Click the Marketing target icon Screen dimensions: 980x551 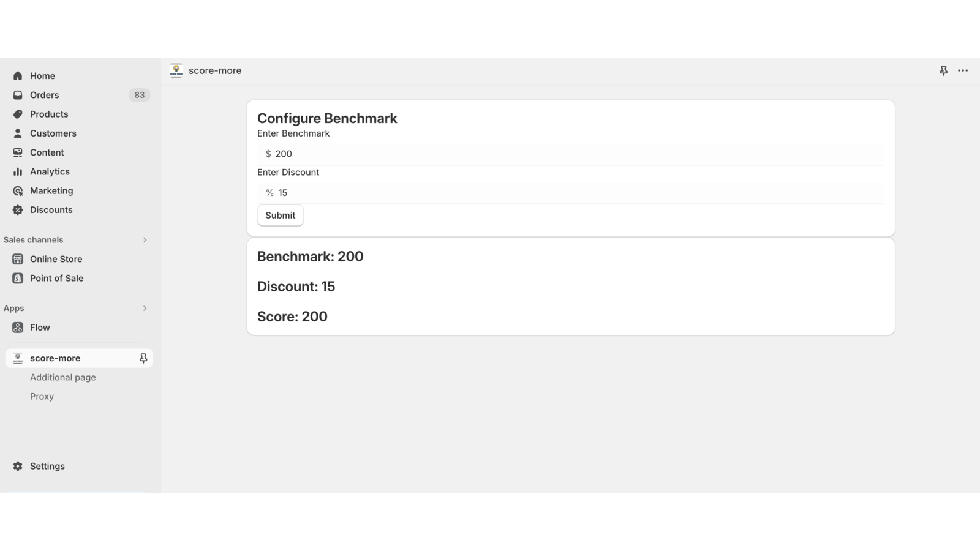click(18, 191)
